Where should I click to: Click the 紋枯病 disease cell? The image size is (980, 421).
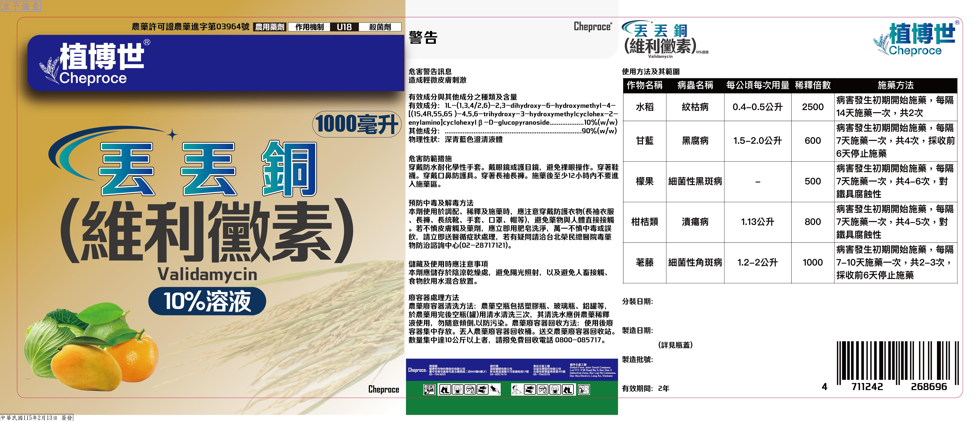[x=695, y=107]
